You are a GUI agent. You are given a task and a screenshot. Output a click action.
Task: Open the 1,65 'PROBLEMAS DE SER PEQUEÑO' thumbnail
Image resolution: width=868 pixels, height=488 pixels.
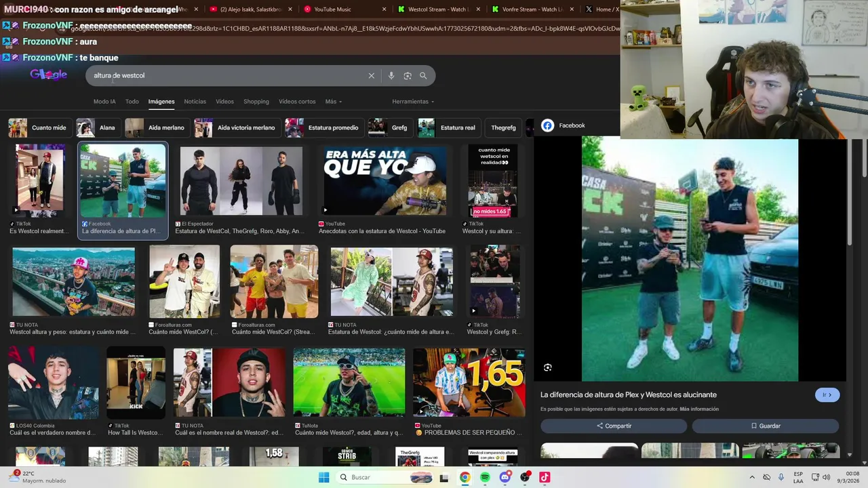(469, 382)
